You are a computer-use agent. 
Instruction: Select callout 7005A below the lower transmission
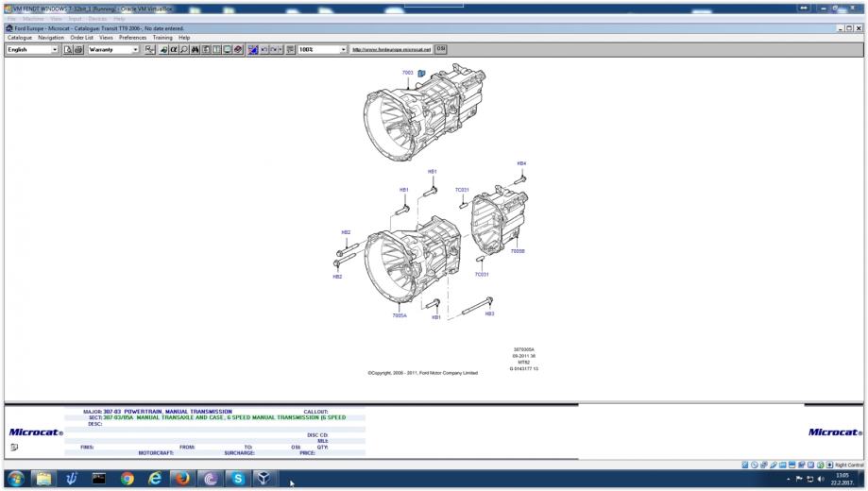click(x=400, y=315)
